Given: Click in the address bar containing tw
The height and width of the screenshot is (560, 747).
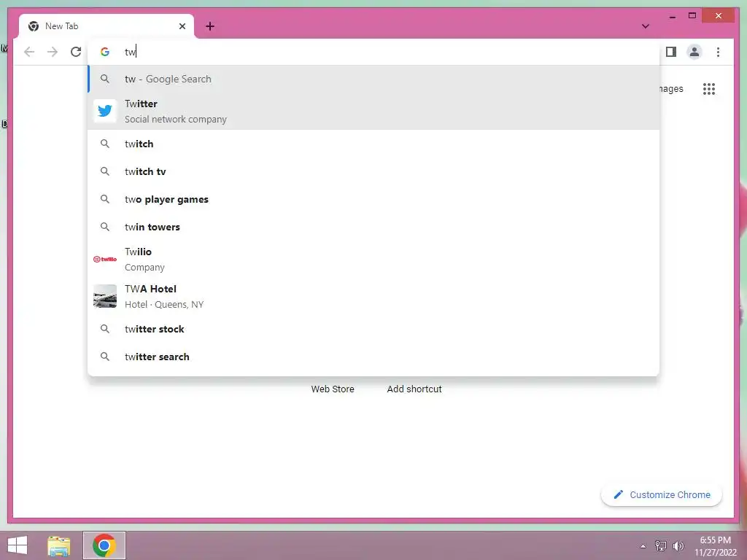Looking at the screenshot, I should tap(374, 52).
